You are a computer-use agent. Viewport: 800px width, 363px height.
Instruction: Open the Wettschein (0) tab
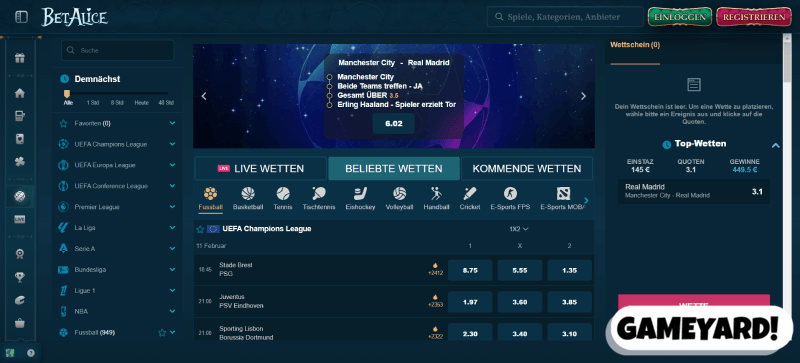coord(635,45)
